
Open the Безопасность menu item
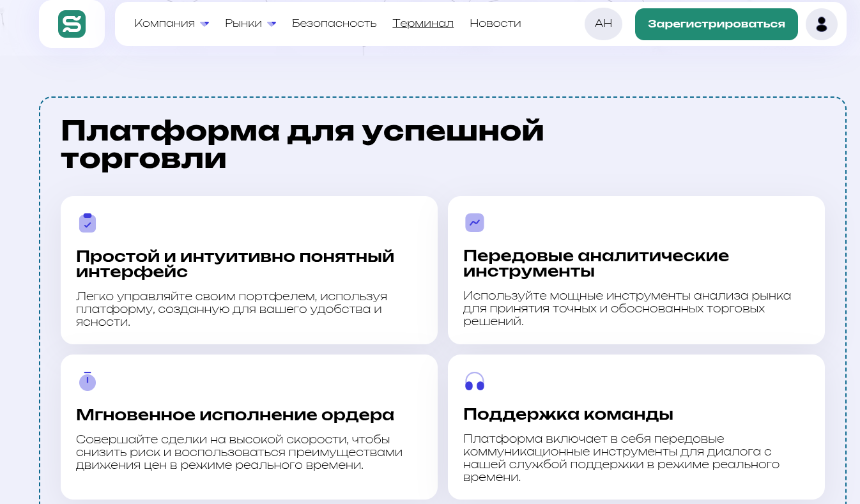click(334, 24)
